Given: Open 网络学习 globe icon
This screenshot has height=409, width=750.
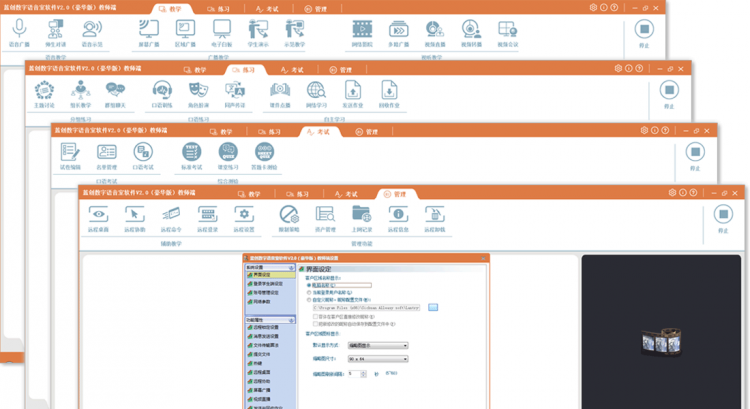Looking at the screenshot, I should click(x=316, y=91).
